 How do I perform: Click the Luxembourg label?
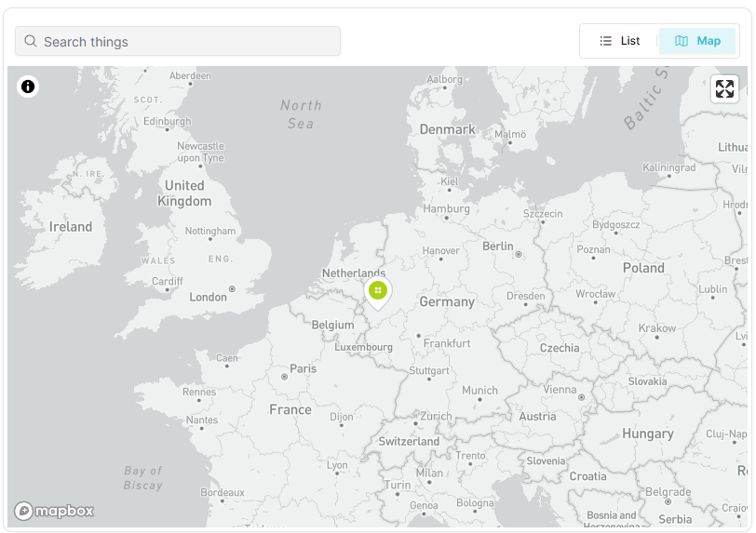point(363,347)
